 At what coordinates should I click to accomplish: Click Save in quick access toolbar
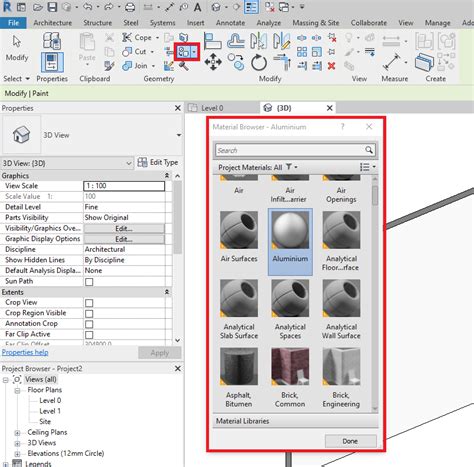pyautogui.click(x=52, y=7)
